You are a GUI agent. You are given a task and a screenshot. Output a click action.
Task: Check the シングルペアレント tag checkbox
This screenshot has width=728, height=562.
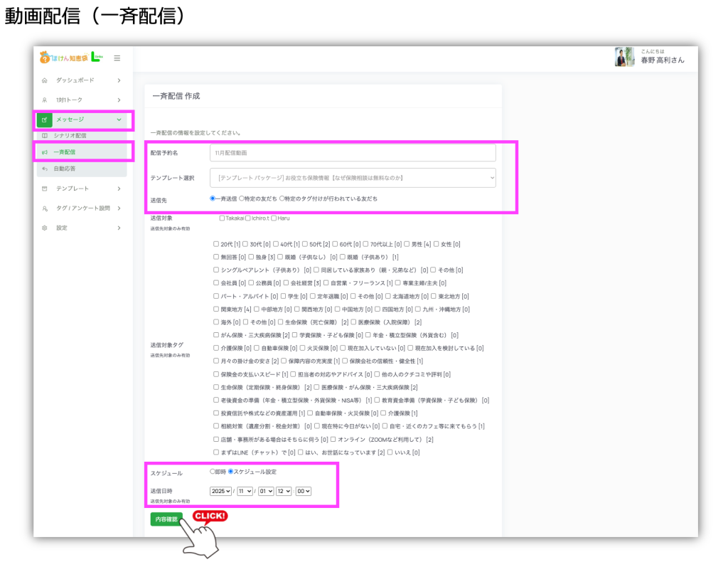[x=216, y=270]
